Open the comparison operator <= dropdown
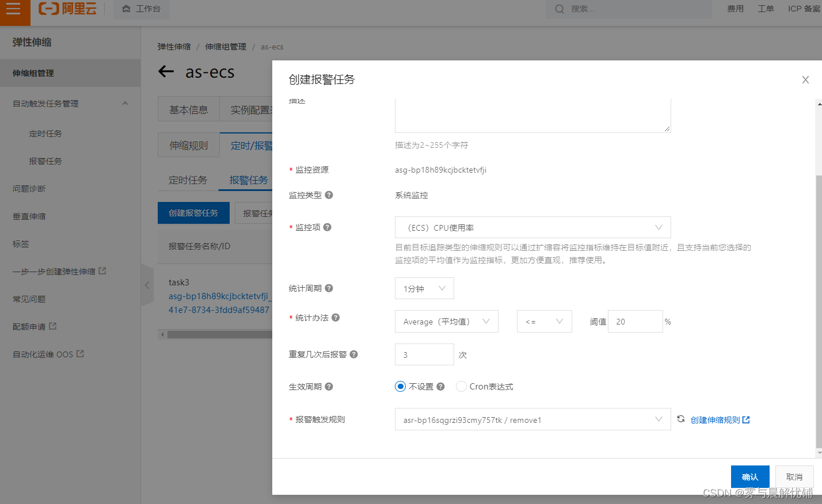 pos(544,321)
